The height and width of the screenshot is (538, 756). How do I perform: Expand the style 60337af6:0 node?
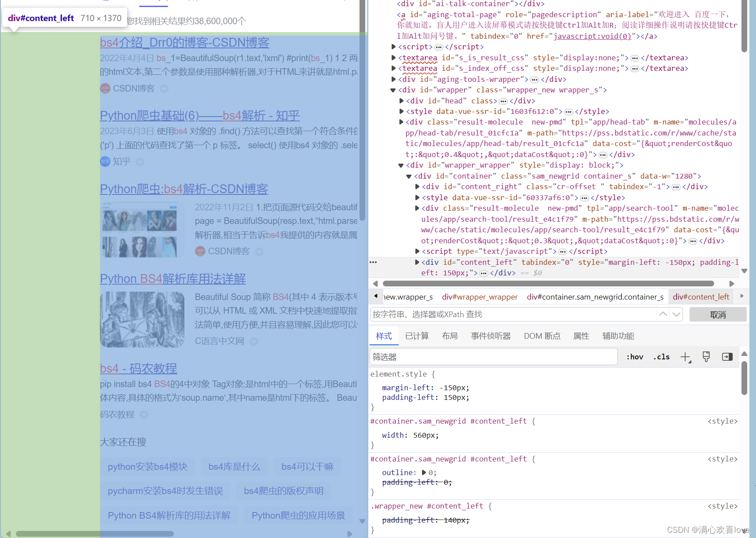pos(417,198)
